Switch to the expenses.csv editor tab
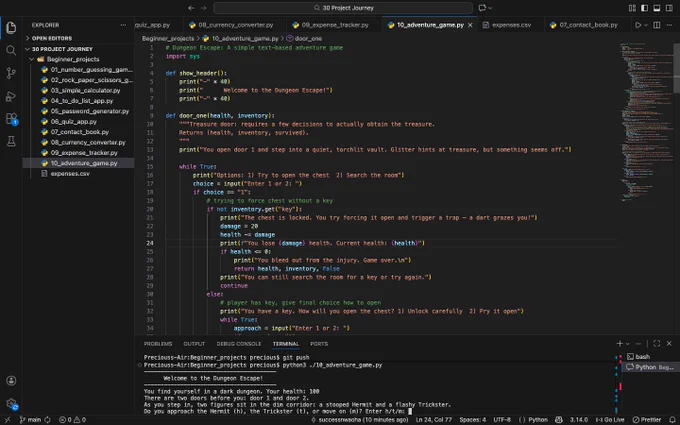680x425 pixels. click(511, 25)
